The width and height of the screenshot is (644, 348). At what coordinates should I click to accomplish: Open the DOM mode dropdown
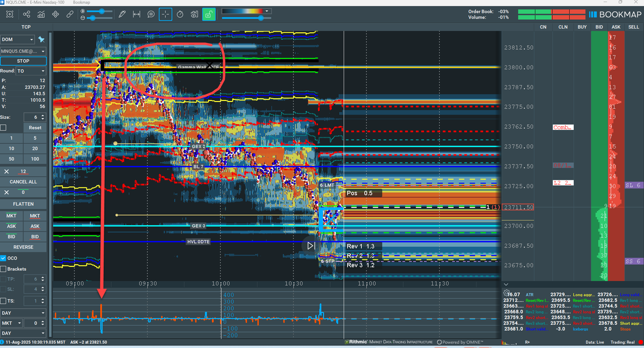18,39
